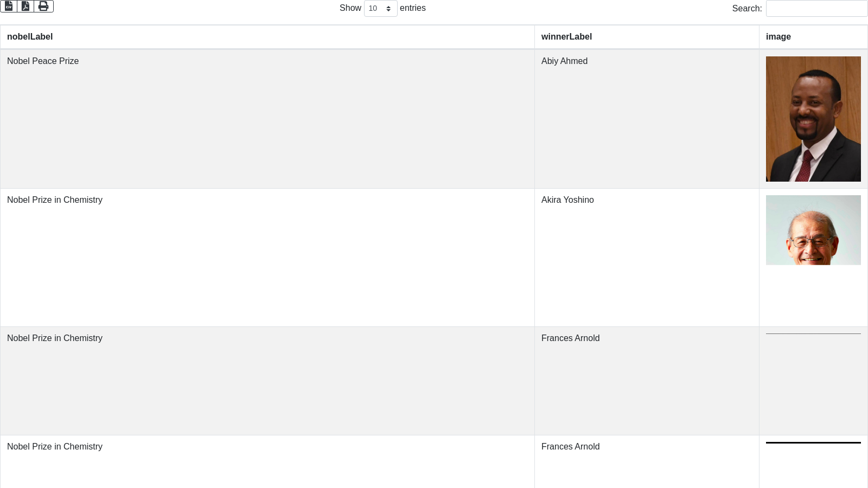868x488 pixels.
Task: Click the Search label text
Action: (746, 9)
